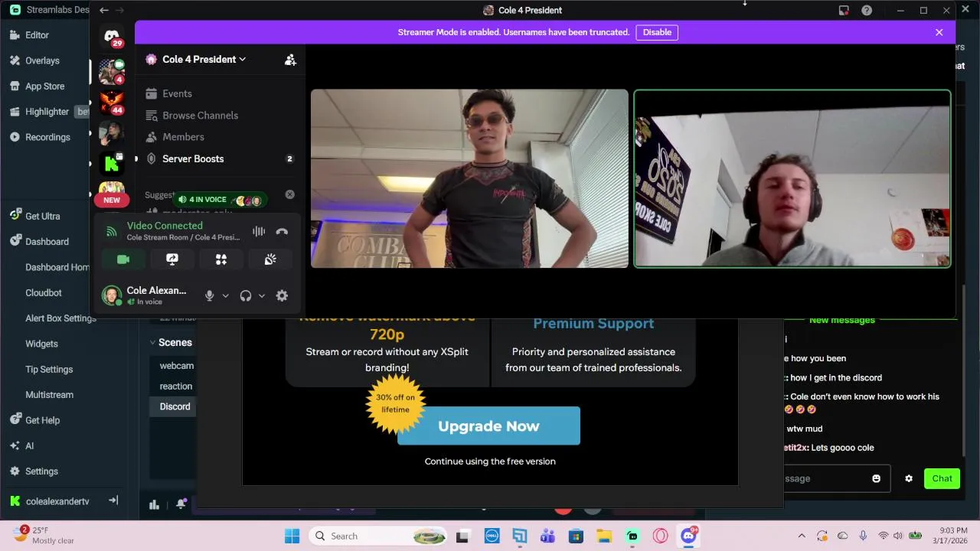The image size is (980, 551).
Task: Open Members list
Action: [183, 137]
